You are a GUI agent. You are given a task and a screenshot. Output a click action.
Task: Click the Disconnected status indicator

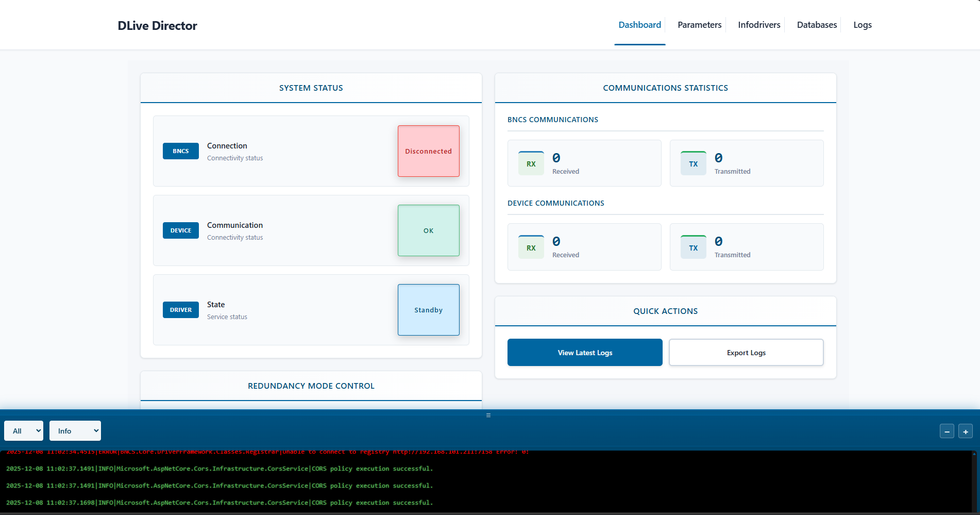428,151
